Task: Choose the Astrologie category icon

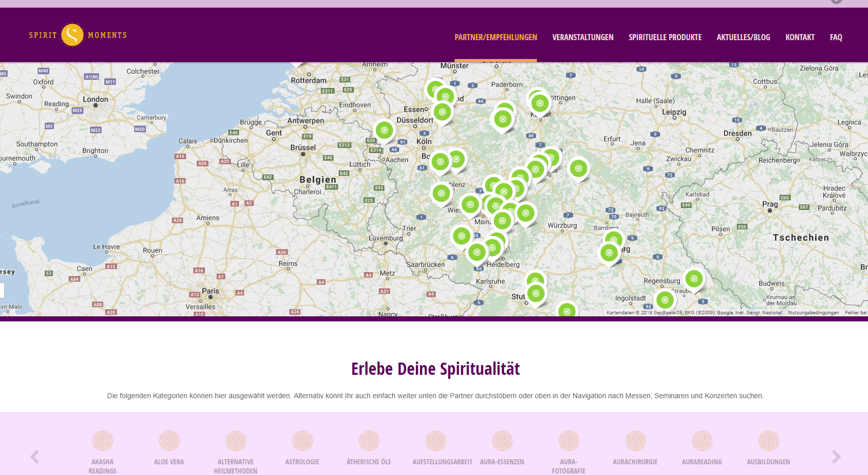Action: (303, 441)
